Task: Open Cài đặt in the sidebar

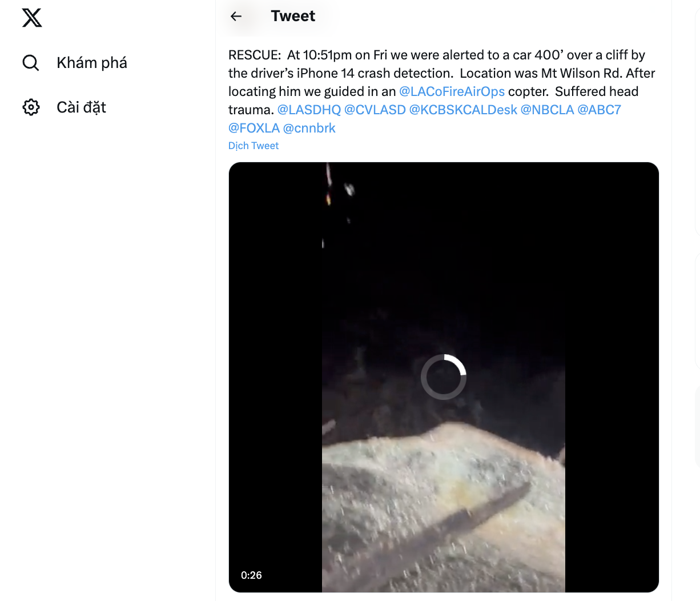Action: click(81, 107)
